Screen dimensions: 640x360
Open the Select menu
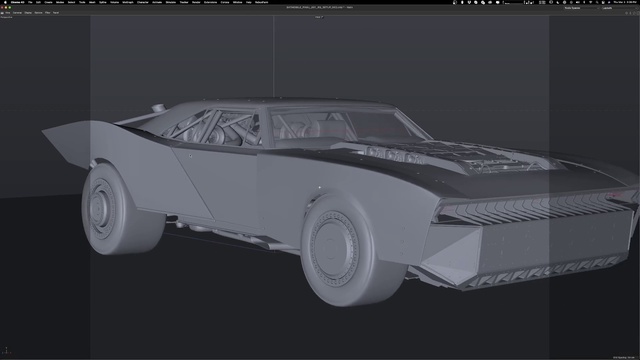pyautogui.click(x=71, y=2)
